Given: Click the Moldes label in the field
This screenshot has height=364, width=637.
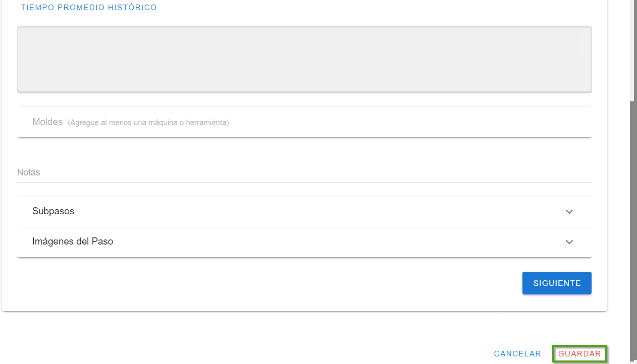Looking at the screenshot, I should [47, 122].
